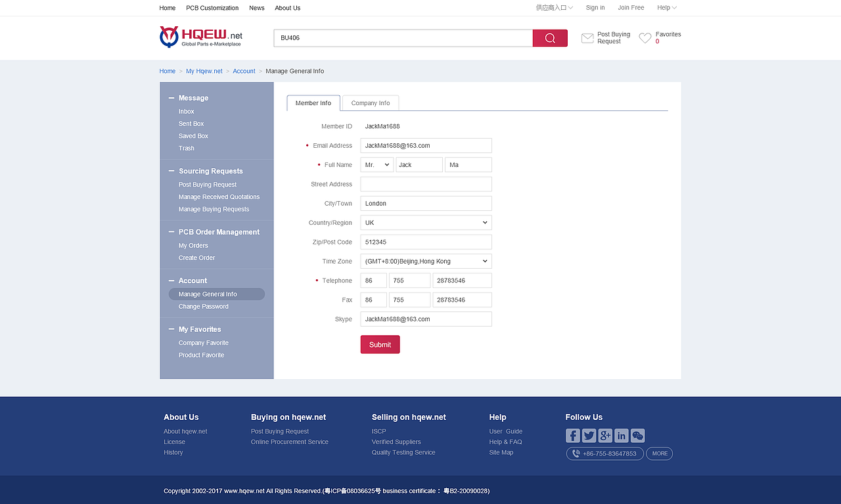Open Company Favorite in the sidebar

(204, 343)
